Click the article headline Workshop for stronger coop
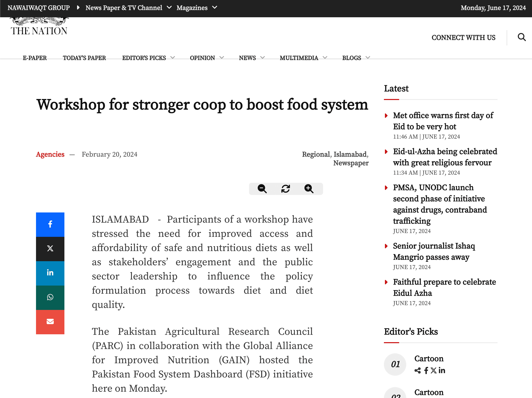 pyautogui.click(x=202, y=105)
